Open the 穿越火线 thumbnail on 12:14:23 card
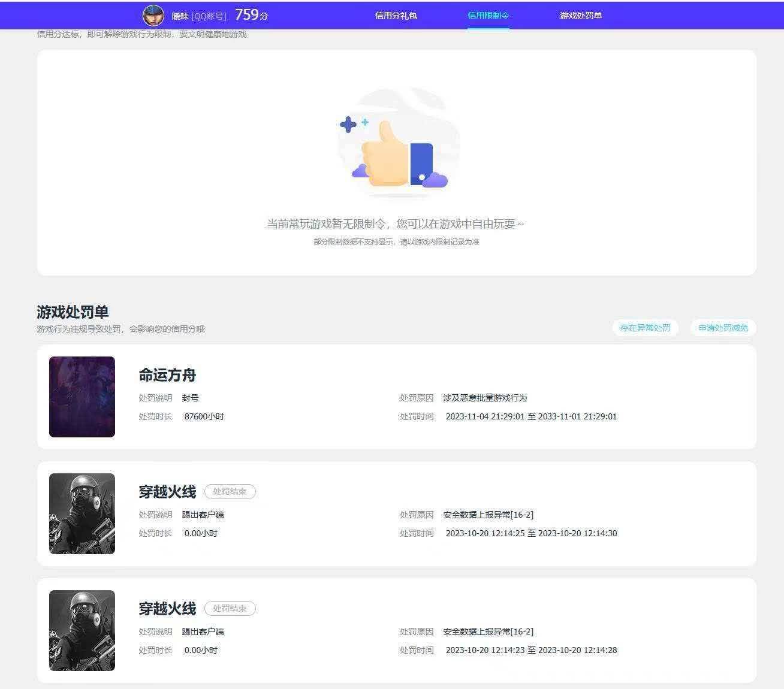Viewport: 784px width, 689px height. pos(82,630)
